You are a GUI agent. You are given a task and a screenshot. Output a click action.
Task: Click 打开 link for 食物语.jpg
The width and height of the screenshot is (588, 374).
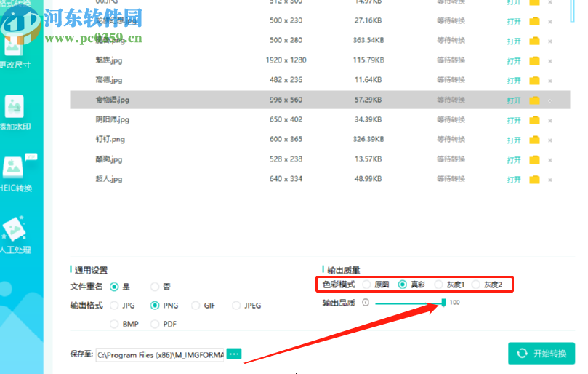click(x=514, y=100)
